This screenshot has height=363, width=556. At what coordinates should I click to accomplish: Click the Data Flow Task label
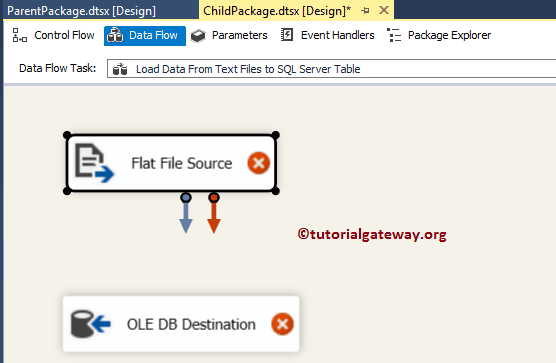pyautogui.click(x=57, y=68)
